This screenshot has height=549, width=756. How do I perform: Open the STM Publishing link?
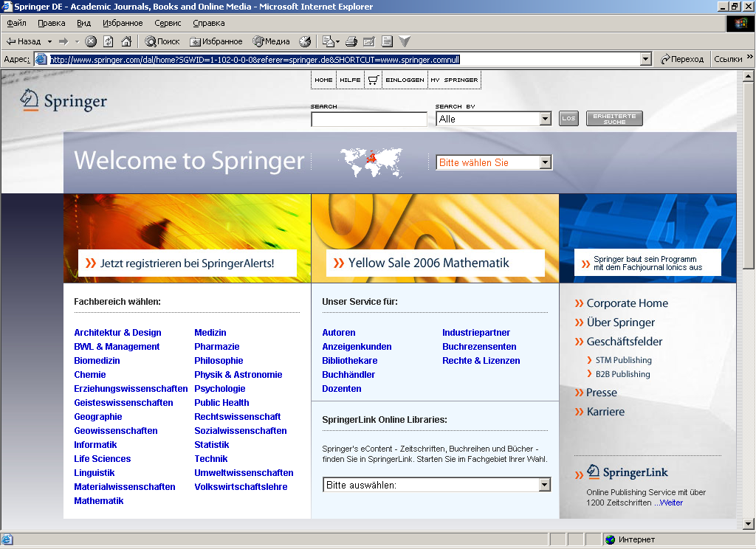(x=623, y=360)
